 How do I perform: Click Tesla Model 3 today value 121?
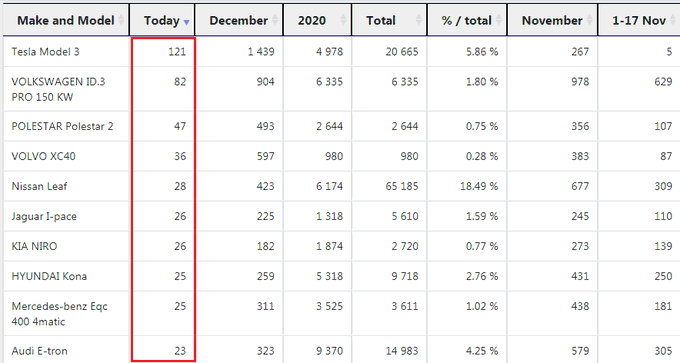coord(177,52)
